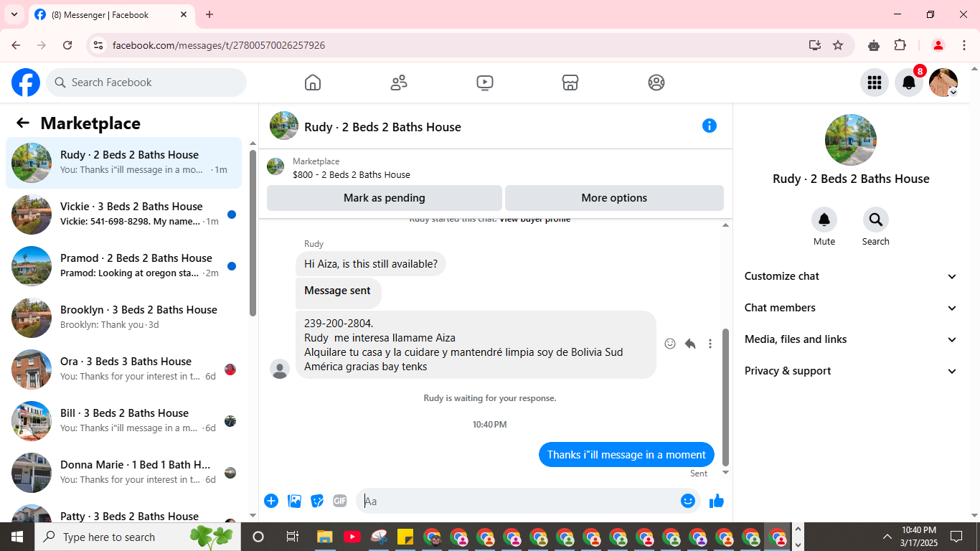Open the Chrome extensions puzzle icon
Viewport: 980px width, 551px height.
coord(900,45)
